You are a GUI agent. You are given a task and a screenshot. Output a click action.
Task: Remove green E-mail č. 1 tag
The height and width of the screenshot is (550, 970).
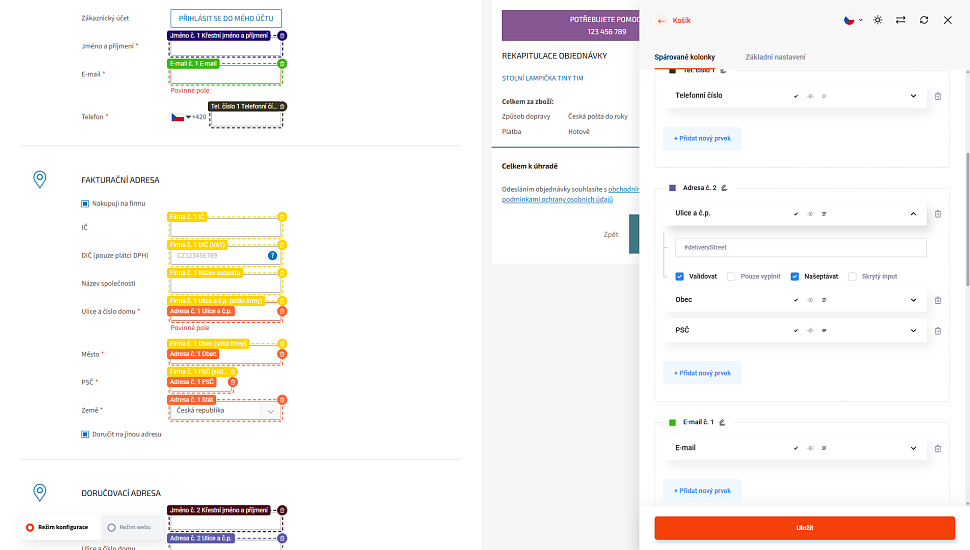tap(282, 64)
